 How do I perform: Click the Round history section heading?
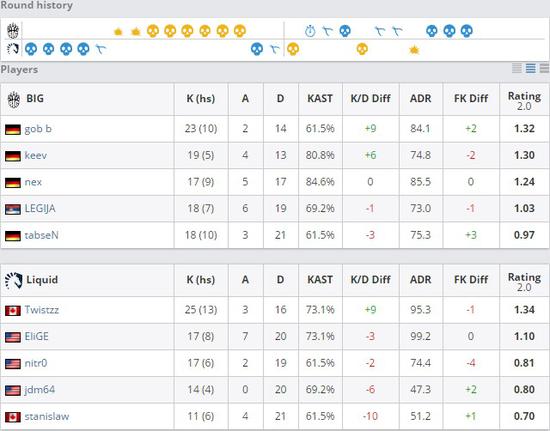pyautogui.click(x=36, y=6)
